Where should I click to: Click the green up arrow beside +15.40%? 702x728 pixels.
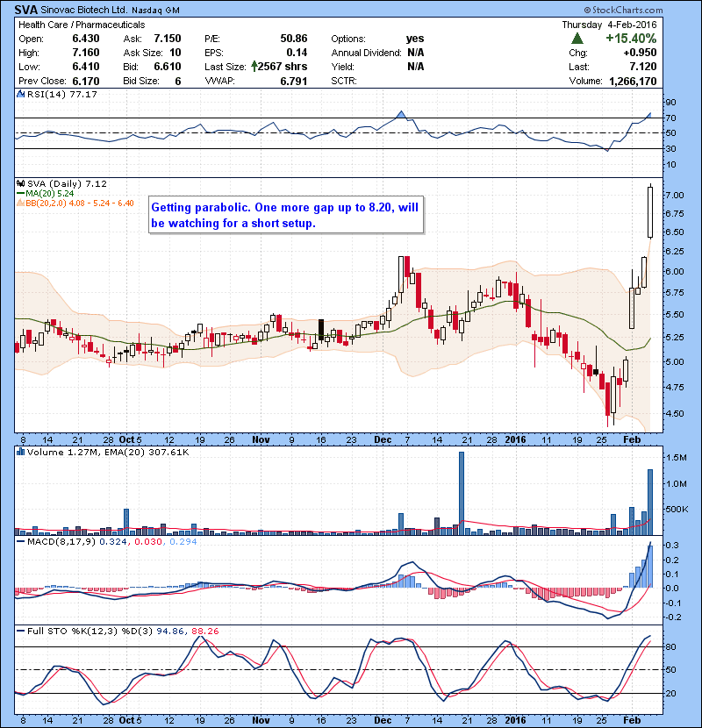(577, 39)
